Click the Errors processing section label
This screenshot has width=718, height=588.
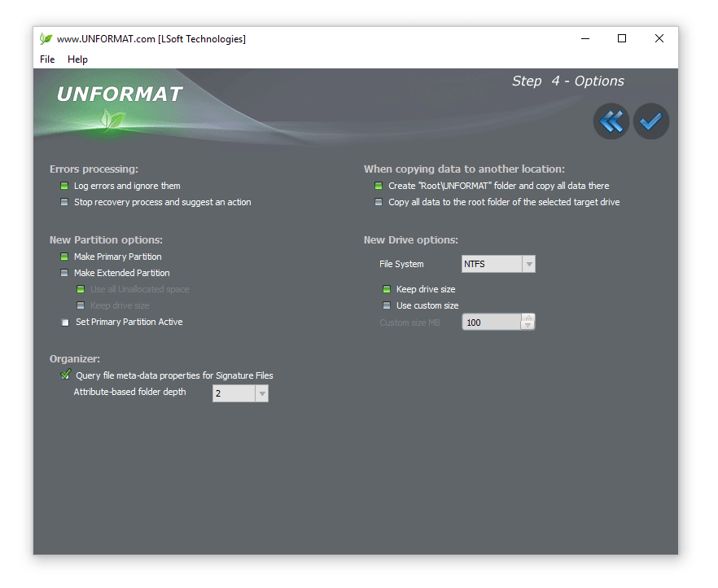pos(94,169)
